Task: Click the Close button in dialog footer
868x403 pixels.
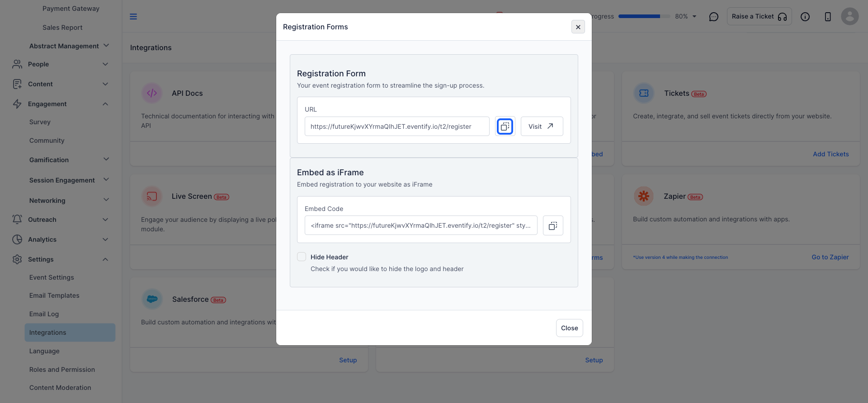Action: [x=569, y=328]
